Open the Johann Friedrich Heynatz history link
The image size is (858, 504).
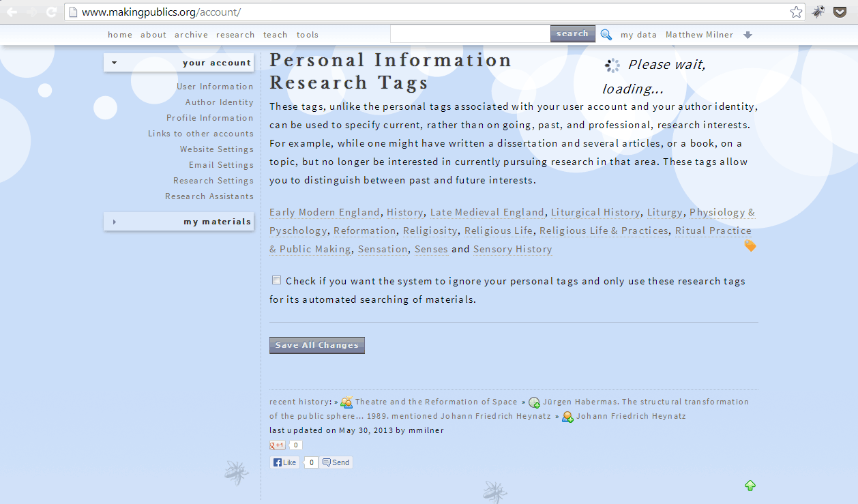[x=632, y=416]
